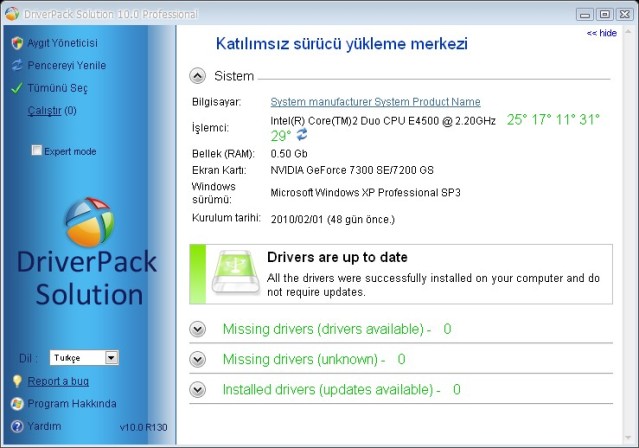
Task: Choose Tümünü Seç in sidebar
Action: (x=57, y=88)
